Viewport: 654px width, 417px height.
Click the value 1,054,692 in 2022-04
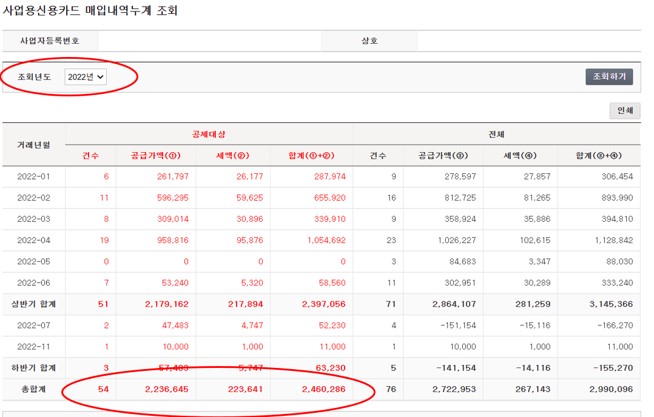(x=327, y=240)
